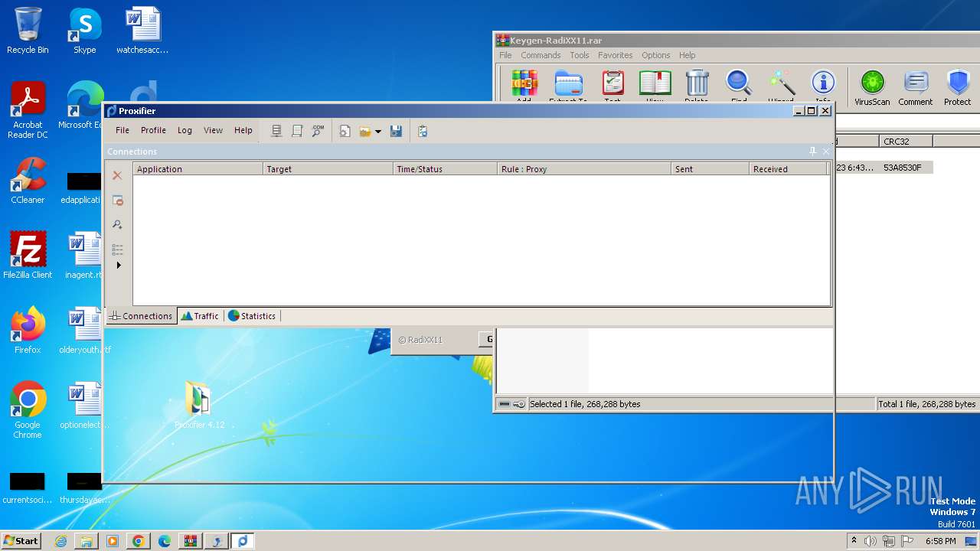
Task: Click the Protect icon in WinRAR toolbar
Action: 957,87
